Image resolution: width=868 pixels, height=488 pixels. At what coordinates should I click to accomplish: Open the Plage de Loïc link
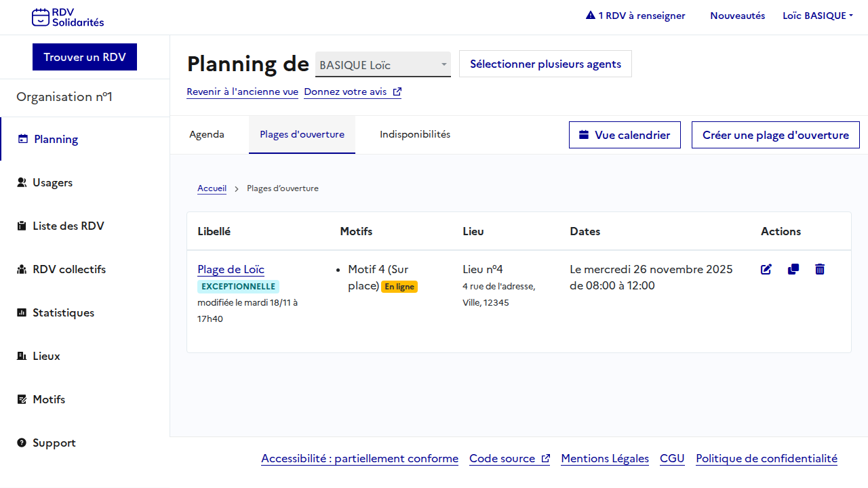coord(231,269)
